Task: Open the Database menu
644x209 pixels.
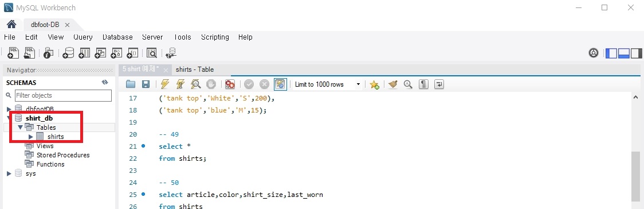Action: click(117, 37)
